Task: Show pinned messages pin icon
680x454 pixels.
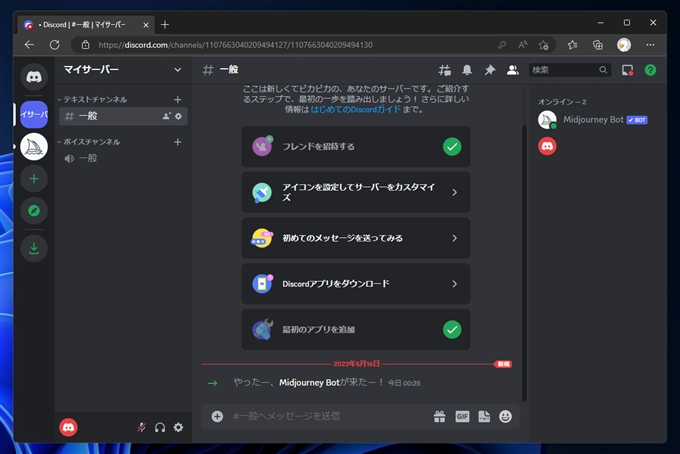Action: pos(490,70)
